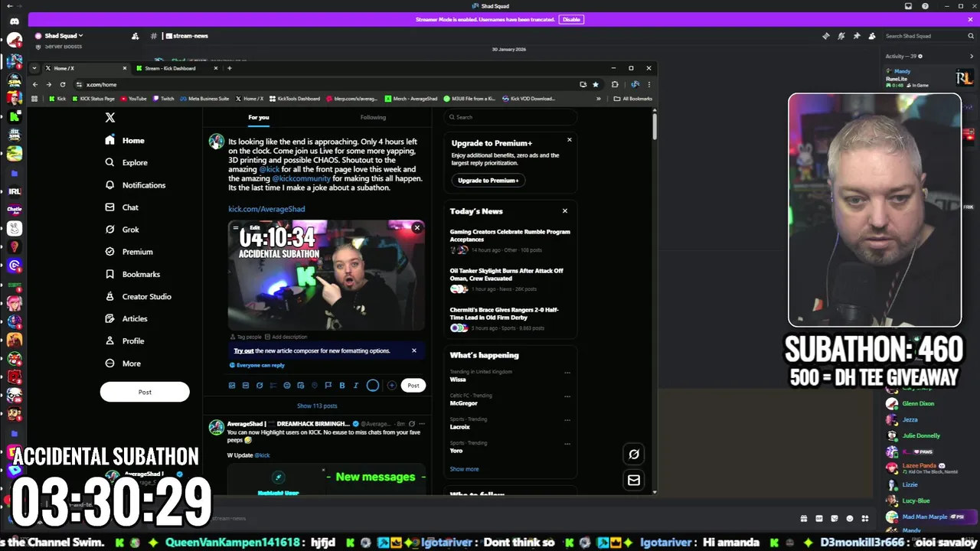The height and width of the screenshot is (551, 980).
Task: Open a new browser tab
Action: [x=229, y=68]
